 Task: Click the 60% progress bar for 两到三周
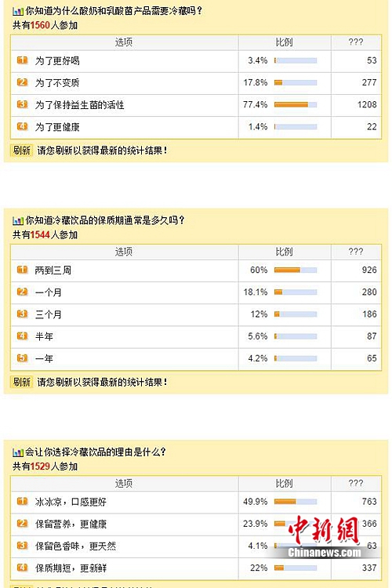pos(296,270)
